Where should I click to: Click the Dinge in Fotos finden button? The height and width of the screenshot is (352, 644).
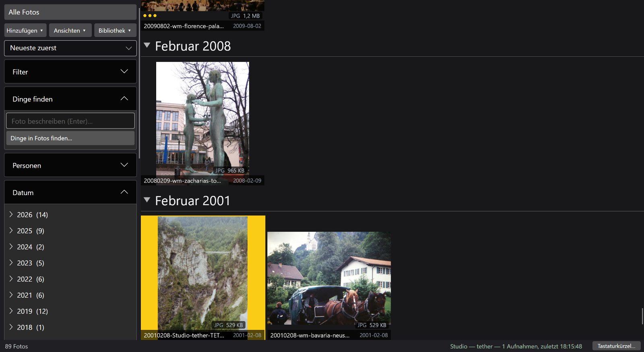coord(70,138)
